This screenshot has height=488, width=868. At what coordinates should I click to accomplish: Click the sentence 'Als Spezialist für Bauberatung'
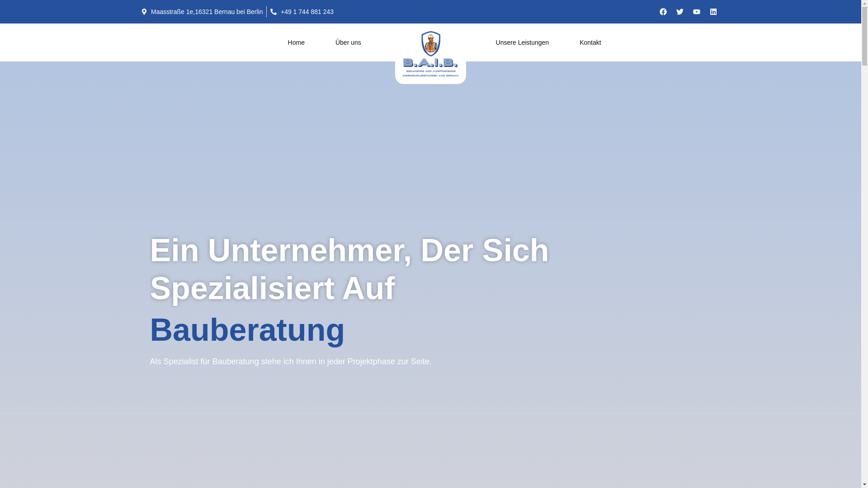[290, 361]
